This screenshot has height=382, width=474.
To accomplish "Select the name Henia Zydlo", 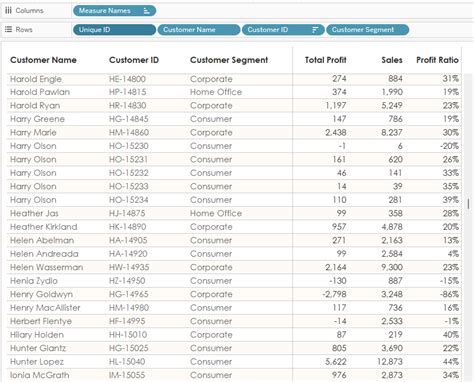I will click(x=34, y=281).
